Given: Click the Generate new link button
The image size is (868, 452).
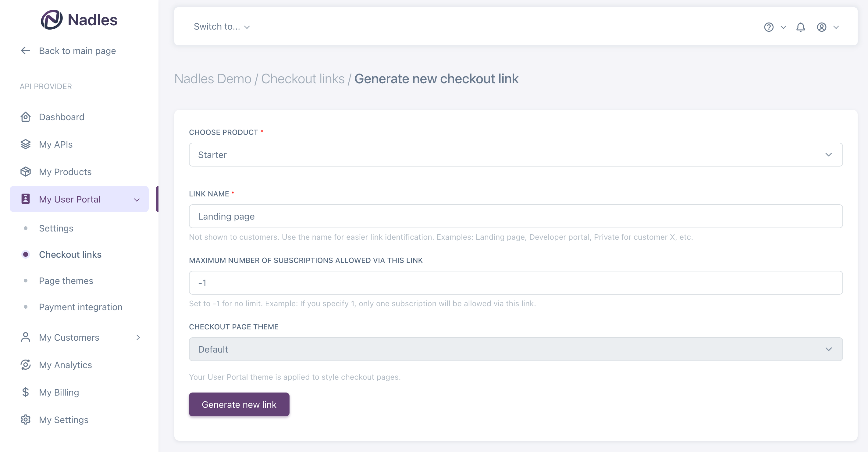Looking at the screenshot, I should tap(239, 404).
